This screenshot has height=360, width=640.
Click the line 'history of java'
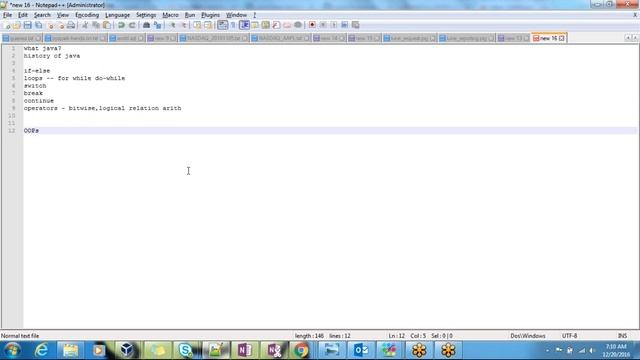[52, 56]
